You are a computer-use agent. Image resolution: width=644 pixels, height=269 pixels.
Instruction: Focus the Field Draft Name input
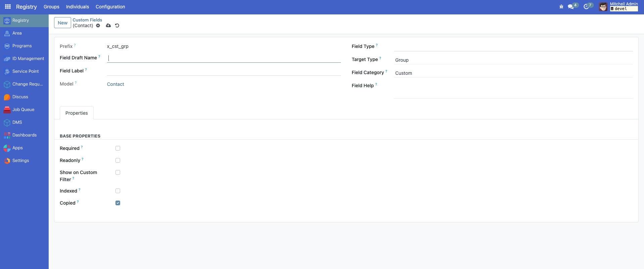tap(224, 58)
